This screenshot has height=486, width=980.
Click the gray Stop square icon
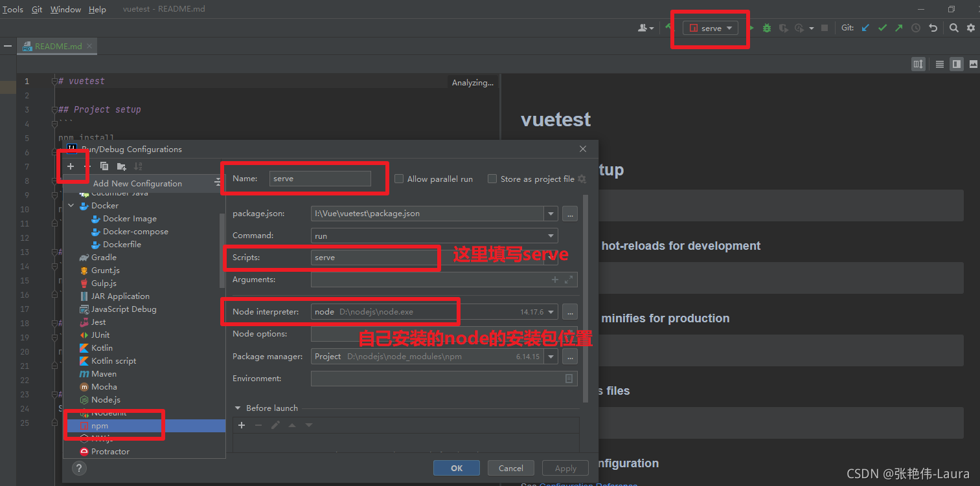click(x=825, y=28)
